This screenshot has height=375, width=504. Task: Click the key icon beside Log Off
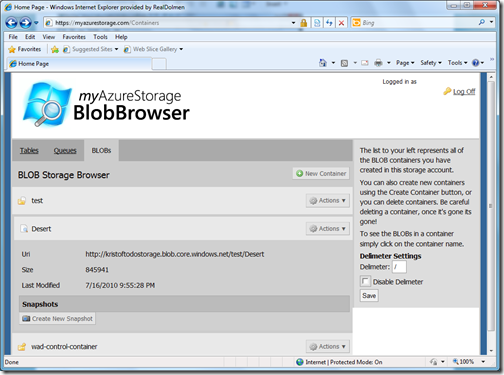pos(447,91)
